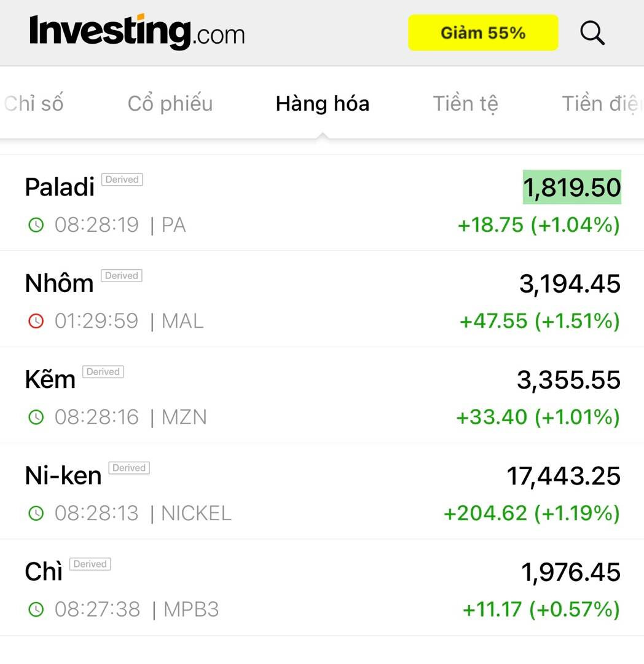Open the search magnifier icon
Screen dimensions: 644x664
coord(592,33)
